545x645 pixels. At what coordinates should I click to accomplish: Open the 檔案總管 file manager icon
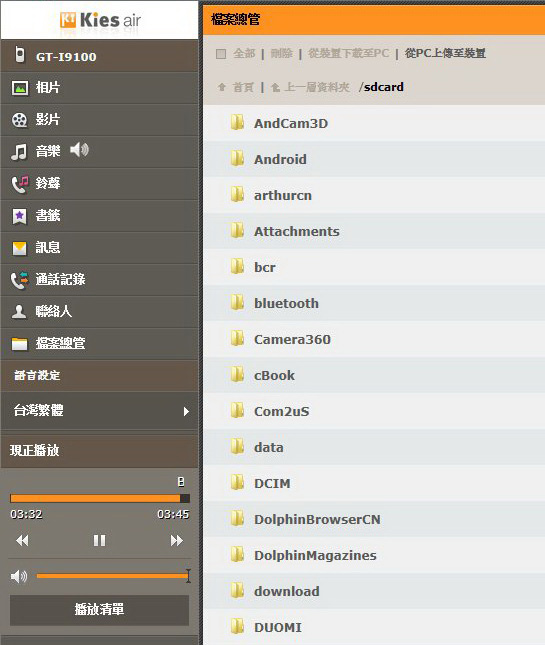pos(19,344)
